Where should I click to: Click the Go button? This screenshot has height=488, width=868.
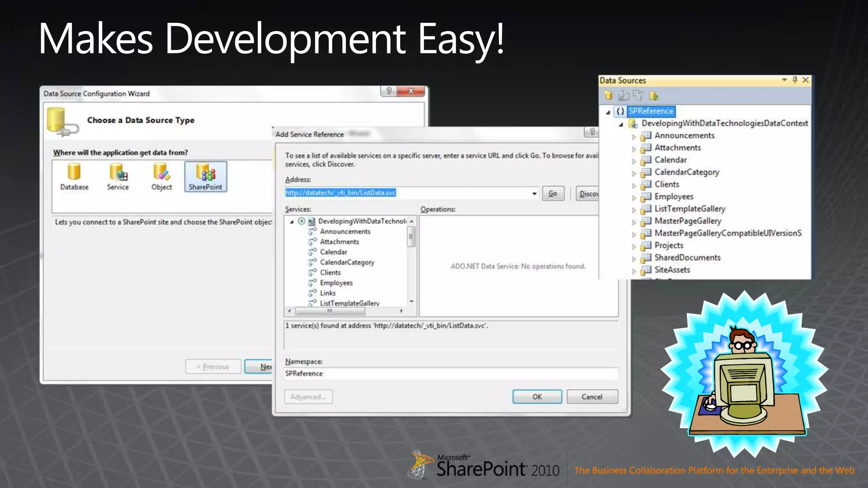pos(553,194)
